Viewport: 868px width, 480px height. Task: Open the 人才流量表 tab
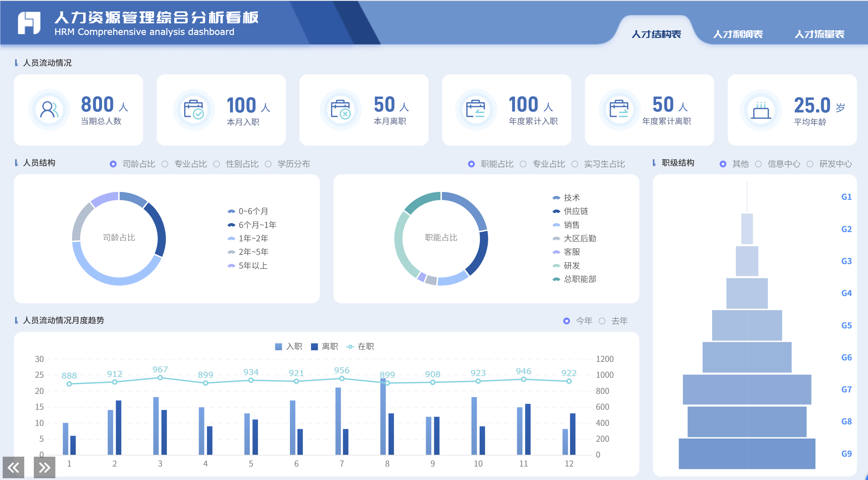pyautogui.click(x=820, y=34)
